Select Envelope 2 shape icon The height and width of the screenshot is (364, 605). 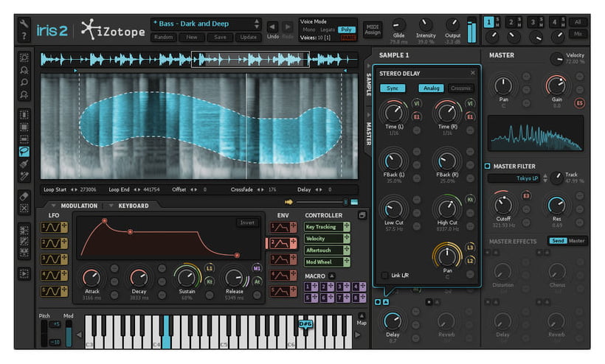[280, 242]
